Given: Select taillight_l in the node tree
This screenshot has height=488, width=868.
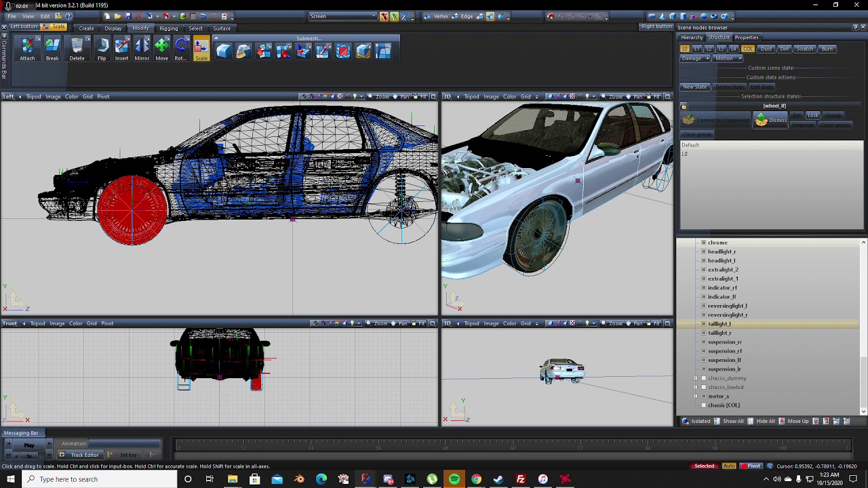Looking at the screenshot, I should tap(719, 324).
